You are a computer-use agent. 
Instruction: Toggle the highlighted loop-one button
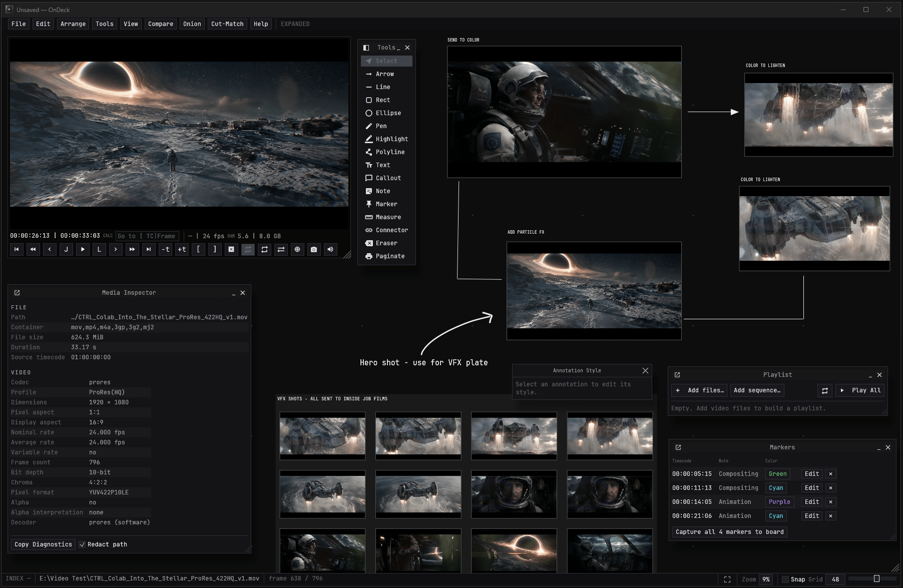[248, 249]
